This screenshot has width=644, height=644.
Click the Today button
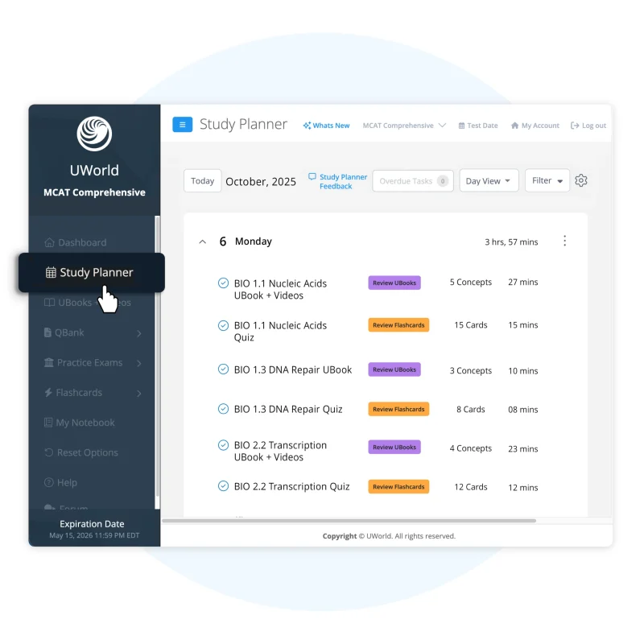click(202, 180)
